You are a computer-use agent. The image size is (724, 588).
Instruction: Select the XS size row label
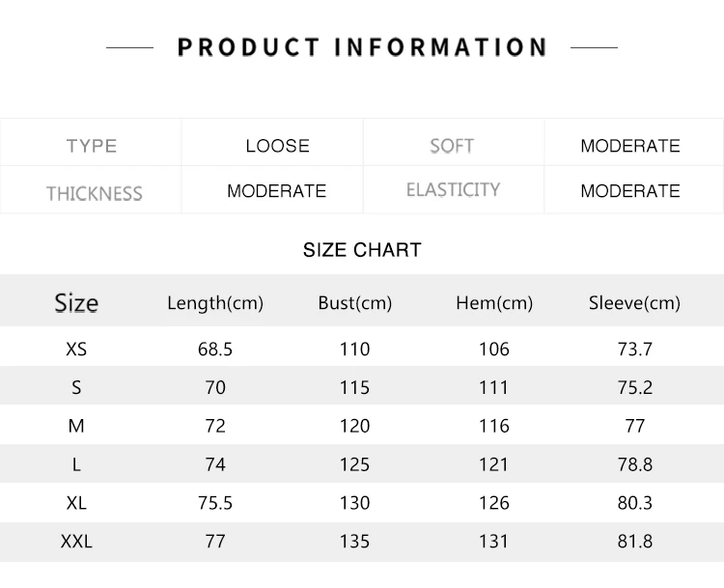(x=76, y=349)
